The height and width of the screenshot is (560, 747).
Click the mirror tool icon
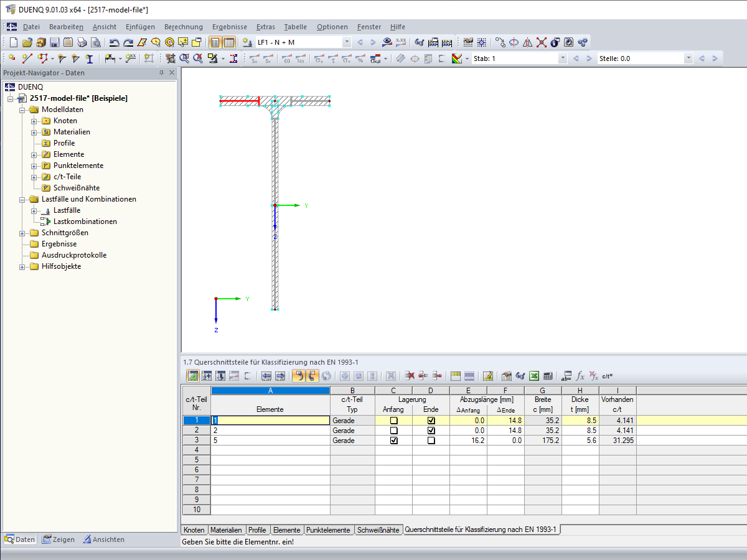(527, 42)
